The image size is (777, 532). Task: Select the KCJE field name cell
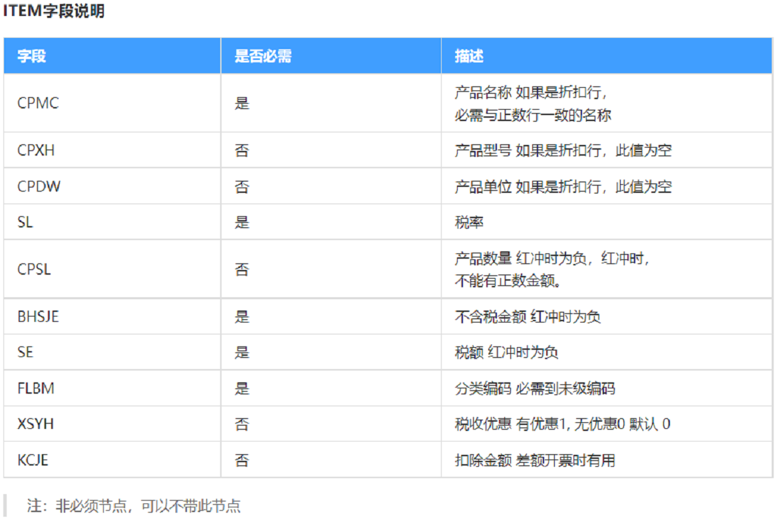pyautogui.click(x=33, y=460)
